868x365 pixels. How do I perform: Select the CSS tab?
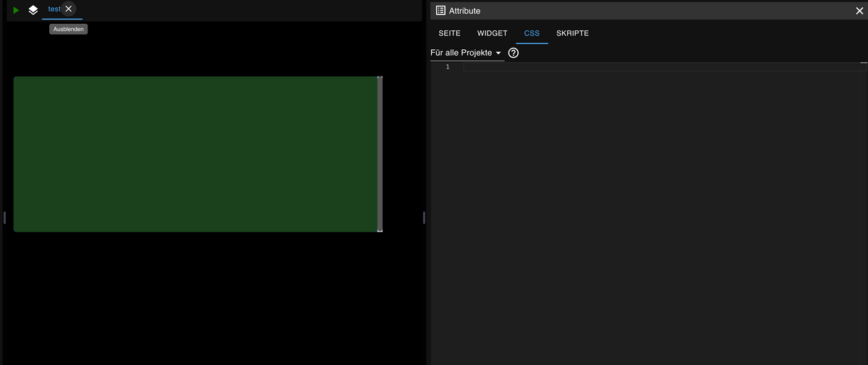(x=532, y=33)
